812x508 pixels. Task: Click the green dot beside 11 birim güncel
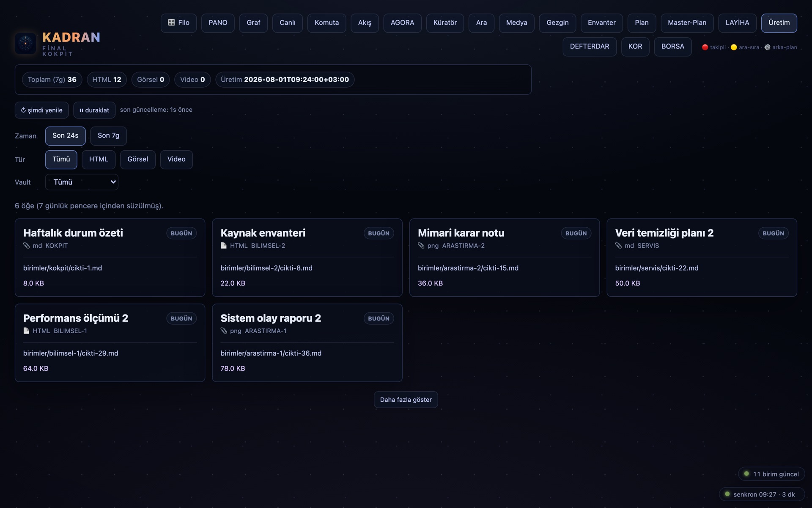(746, 474)
